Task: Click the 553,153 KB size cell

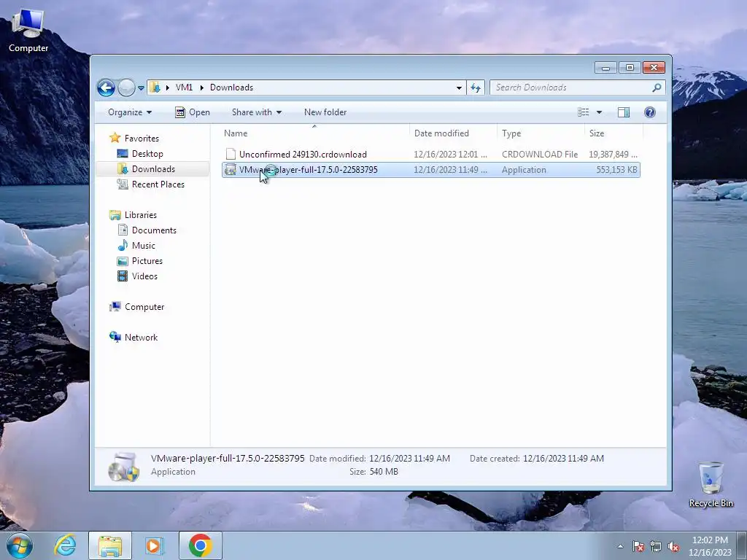Action: click(616, 170)
